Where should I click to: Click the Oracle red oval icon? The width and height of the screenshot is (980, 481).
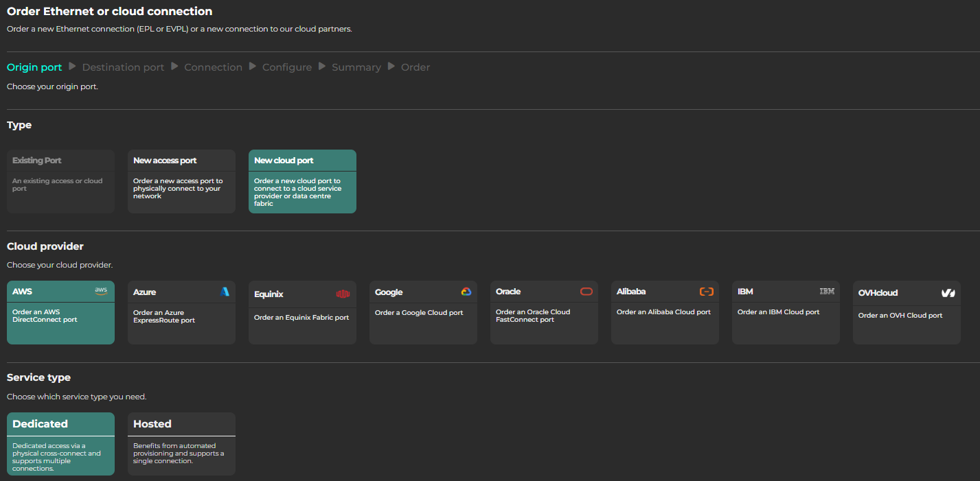(586, 292)
